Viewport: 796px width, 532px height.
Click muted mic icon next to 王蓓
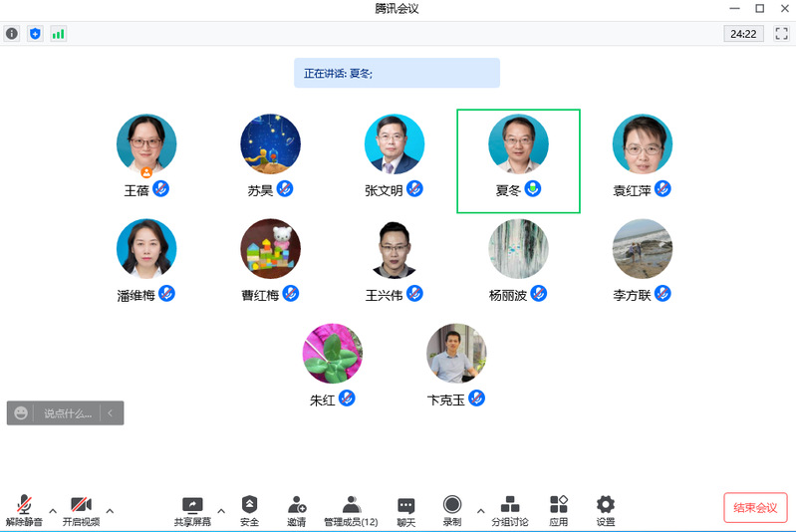tap(161, 189)
